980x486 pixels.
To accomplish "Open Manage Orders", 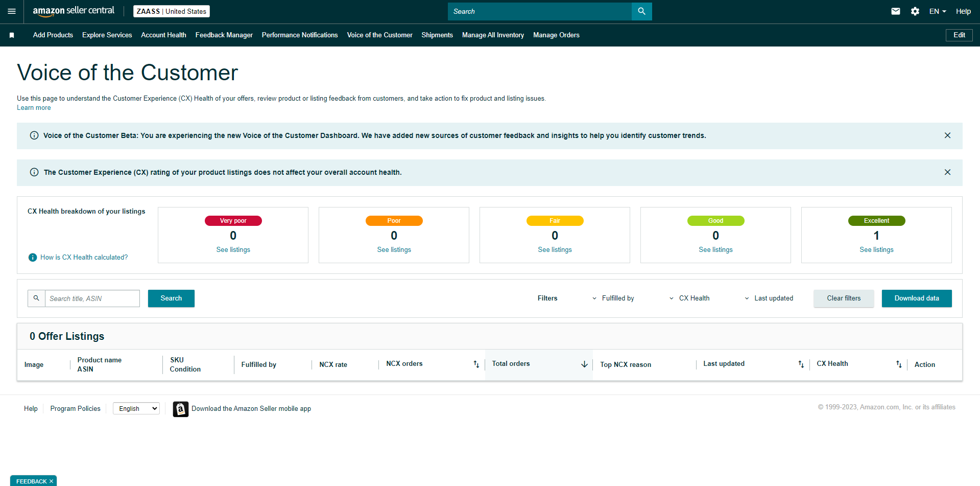I will [x=556, y=35].
